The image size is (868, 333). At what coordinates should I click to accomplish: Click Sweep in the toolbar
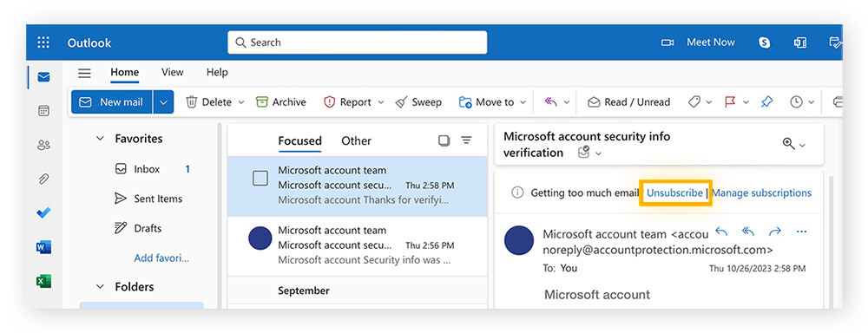418,102
